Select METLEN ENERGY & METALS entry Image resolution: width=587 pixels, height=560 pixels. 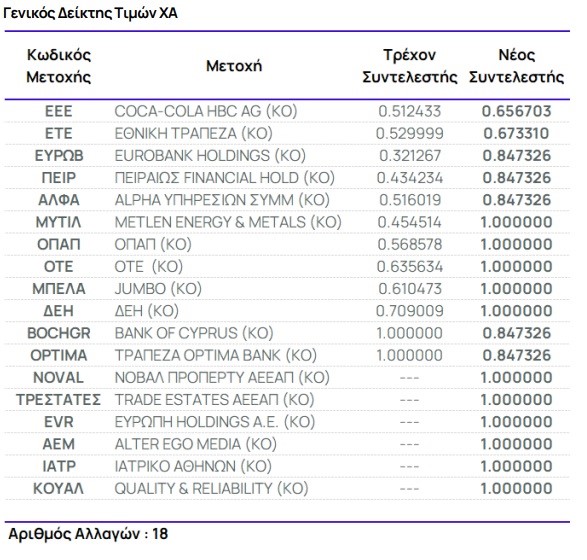pos(228,222)
